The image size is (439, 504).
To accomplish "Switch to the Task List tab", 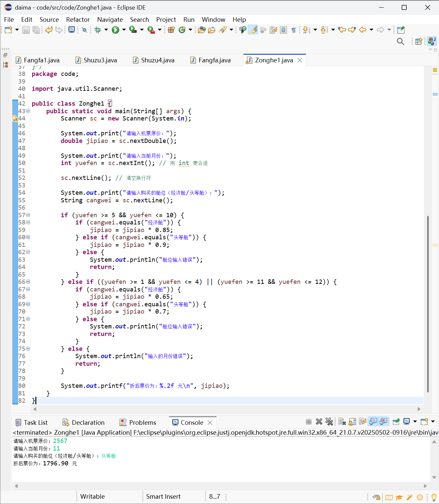I will coord(32,422).
